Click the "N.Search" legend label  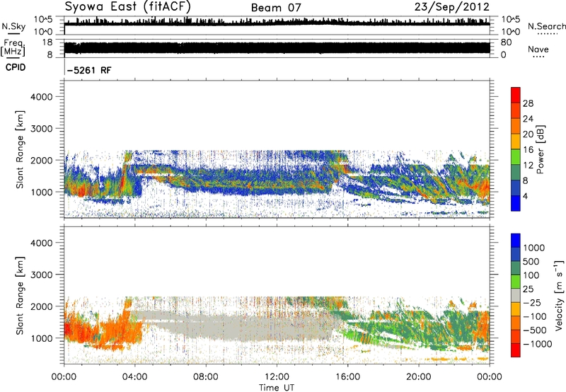(x=546, y=26)
